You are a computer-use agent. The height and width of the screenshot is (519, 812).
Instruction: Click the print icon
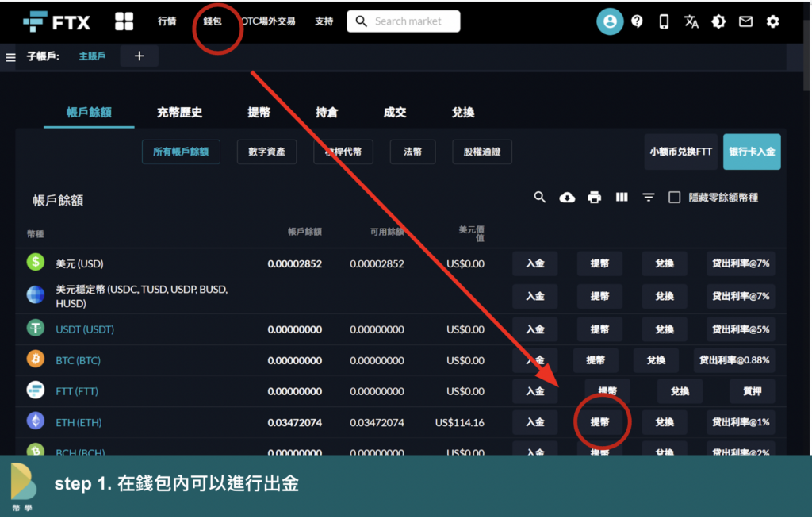[x=595, y=197]
